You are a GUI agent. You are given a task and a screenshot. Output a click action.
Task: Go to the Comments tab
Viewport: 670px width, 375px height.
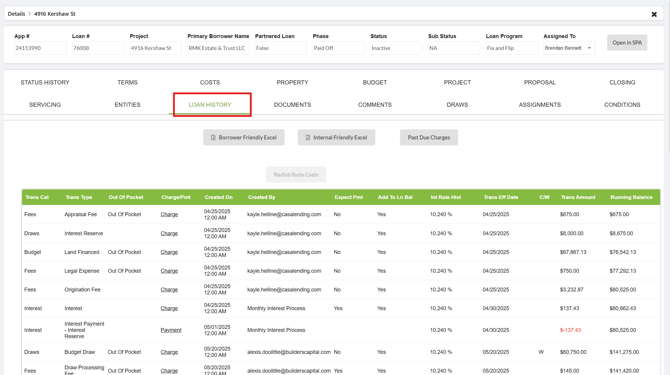point(375,105)
